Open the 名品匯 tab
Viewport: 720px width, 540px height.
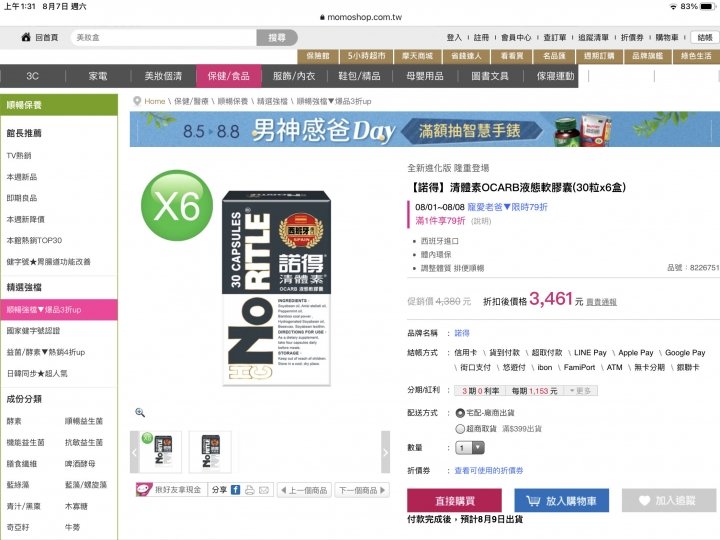coord(554,56)
